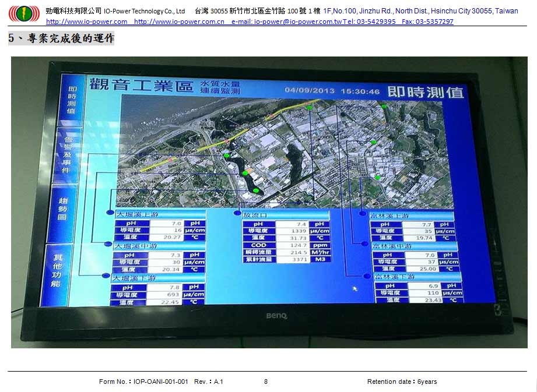Click the IO-Power company logo
This screenshot has width=537, height=392.
tap(23, 13)
